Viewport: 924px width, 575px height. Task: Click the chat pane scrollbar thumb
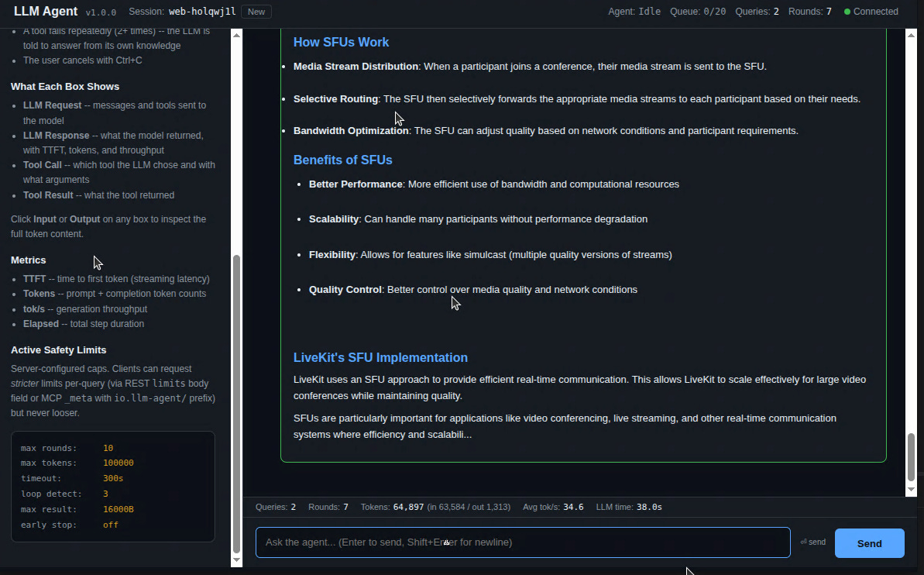click(911, 457)
